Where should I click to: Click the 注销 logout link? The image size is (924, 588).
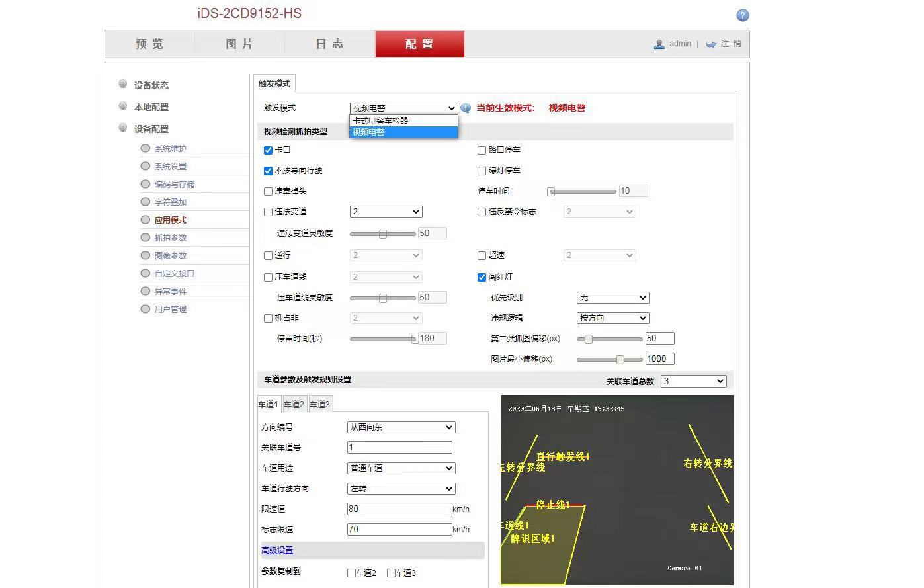point(731,44)
